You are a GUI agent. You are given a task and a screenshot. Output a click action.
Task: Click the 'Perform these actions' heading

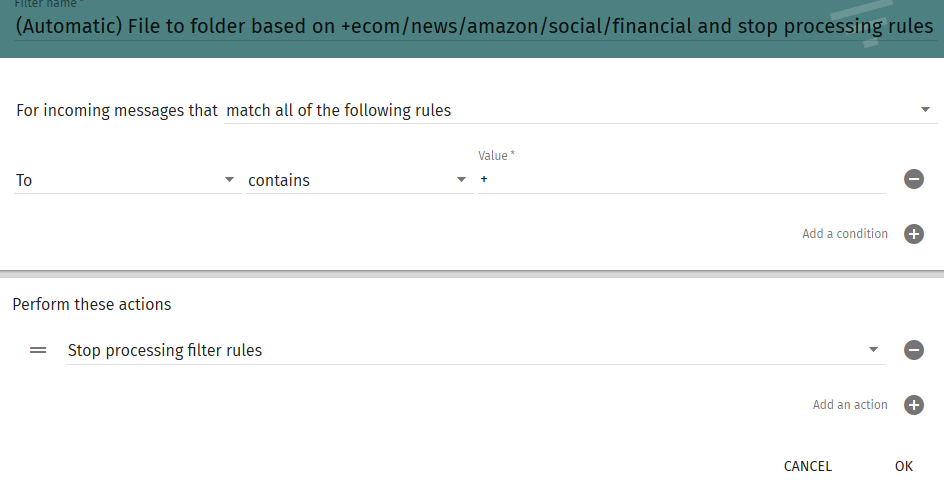pos(92,305)
